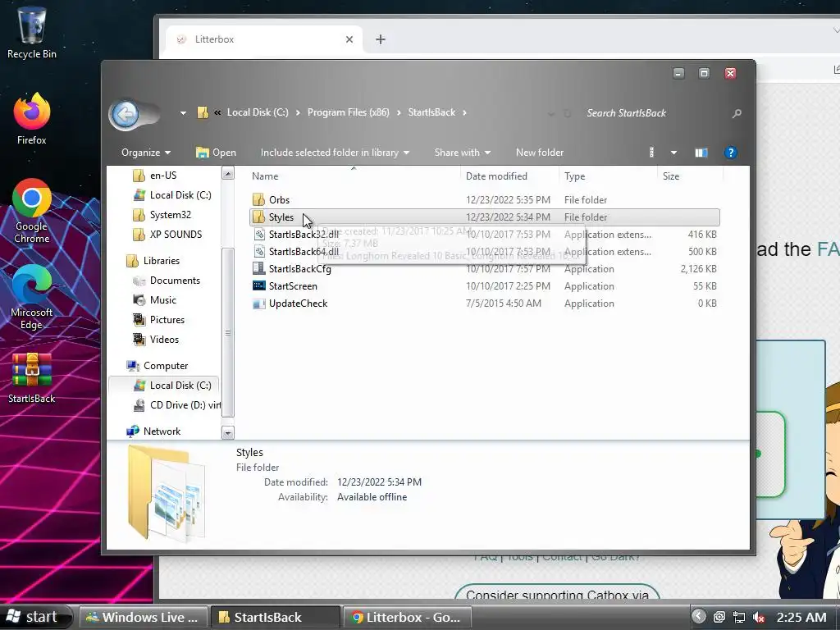The image size is (840, 630).
Task: Open Recycle Bin on the desktop
Action: pyautogui.click(x=32, y=33)
